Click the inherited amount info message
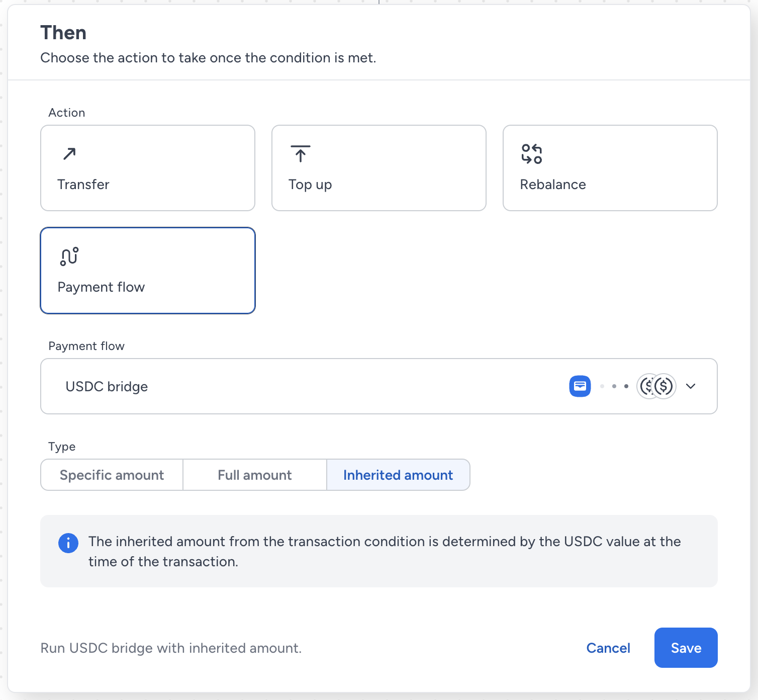 point(379,551)
